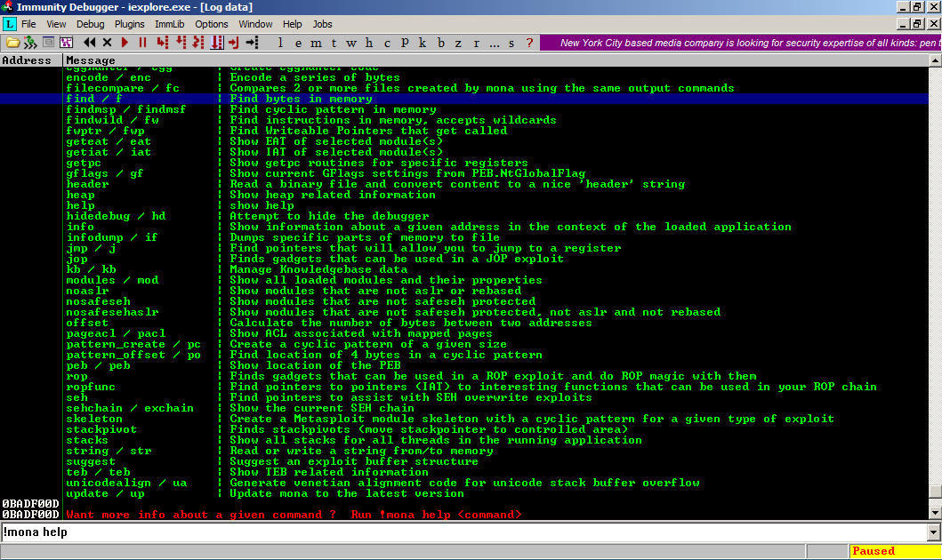Expand the command history dropdown arrow
Image resolution: width=942 pixels, height=560 pixels.
click(x=934, y=532)
